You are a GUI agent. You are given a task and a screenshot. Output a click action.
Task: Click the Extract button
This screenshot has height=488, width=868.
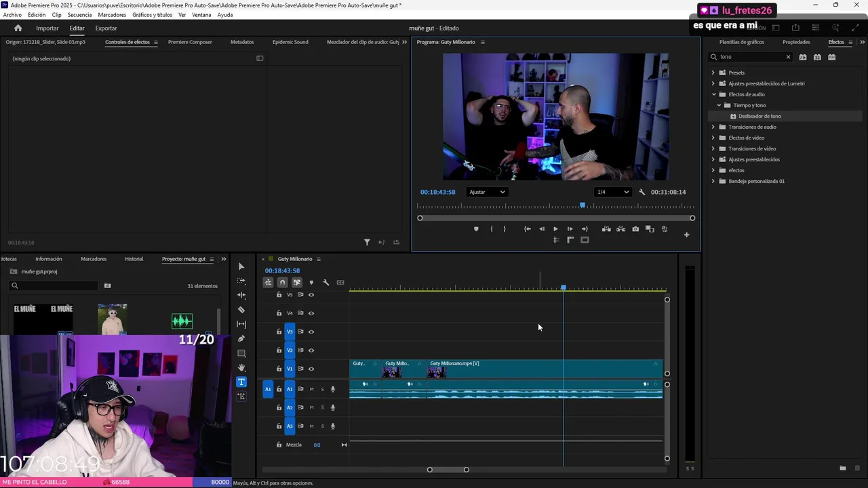coord(620,229)
